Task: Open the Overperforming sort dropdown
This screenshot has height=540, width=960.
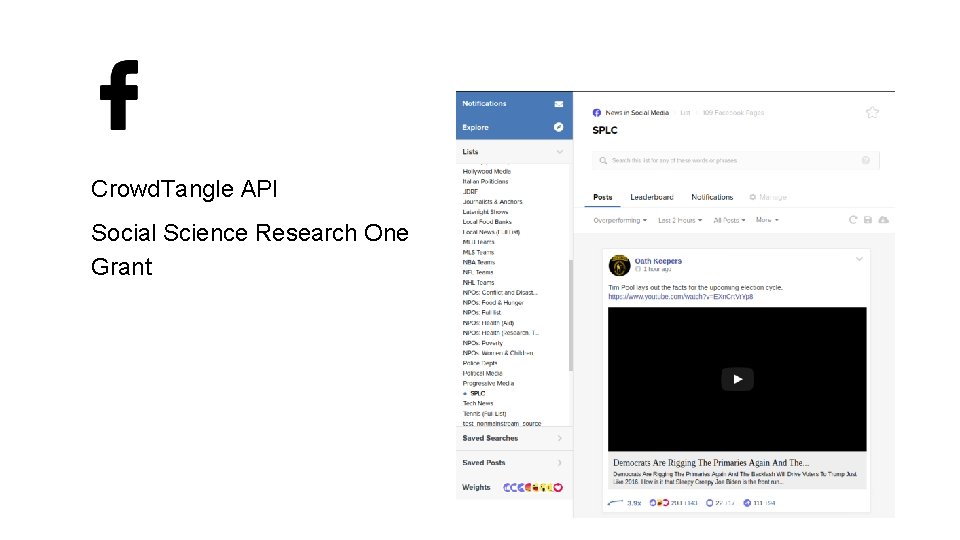Action: click(x=620, y=220)
